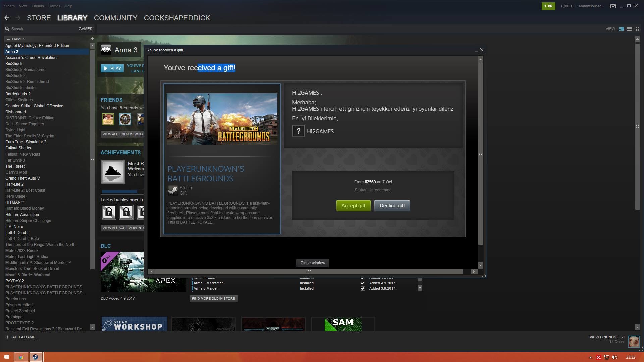This screenshot has width=644, height=362.
Task: Open sender ff2569's profile link
Action: click(x=370, y=182)
